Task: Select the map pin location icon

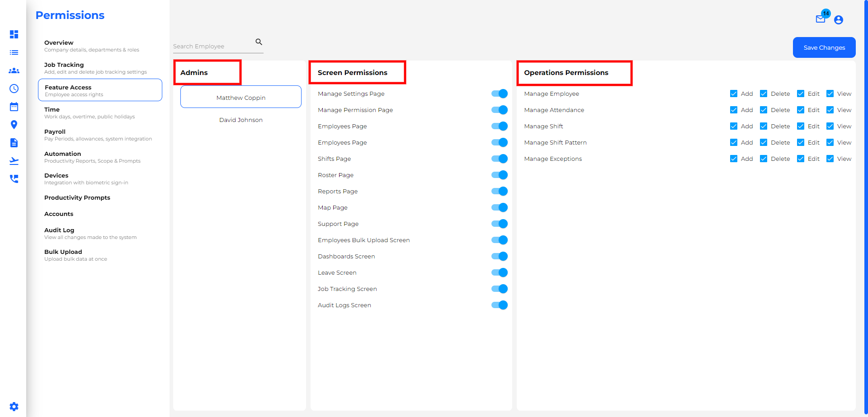Action: click(x=14, y=125)
